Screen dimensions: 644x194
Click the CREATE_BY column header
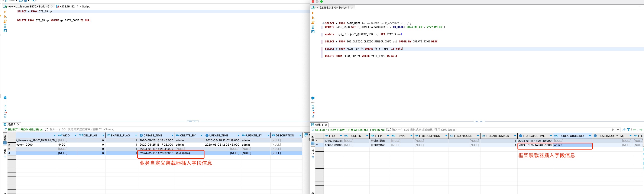point(188,136)
